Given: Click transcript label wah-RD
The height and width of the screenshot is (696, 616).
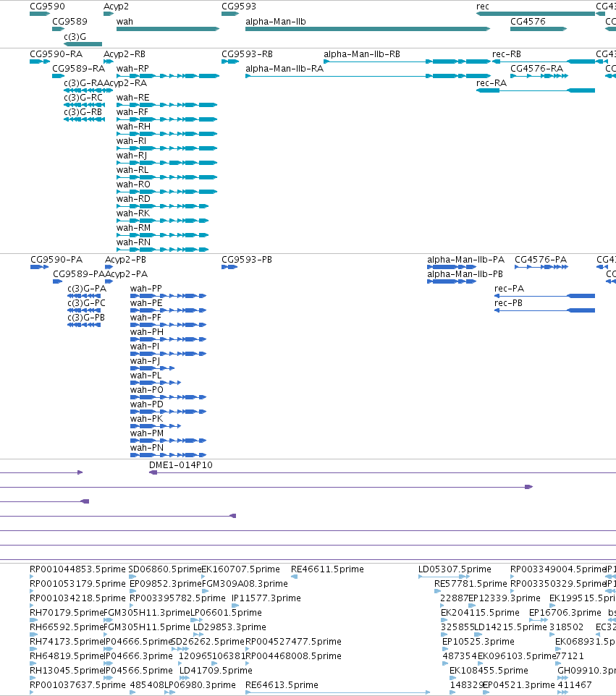Looking at the screenshot, I should point(133,199).
